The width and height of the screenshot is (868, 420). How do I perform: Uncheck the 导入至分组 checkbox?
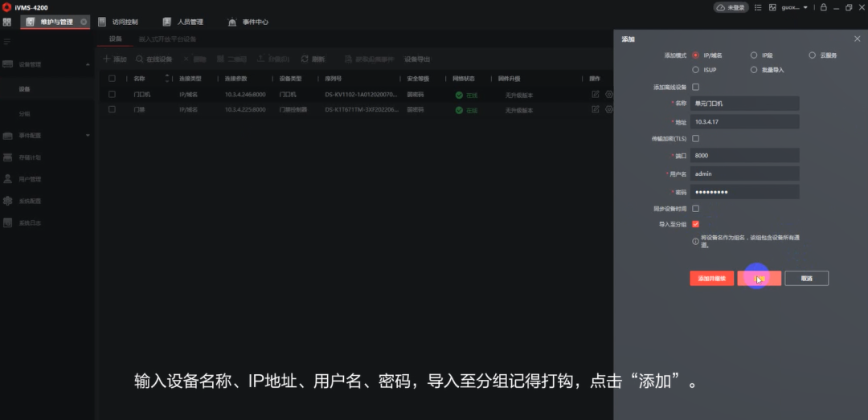[x=695, y=224]
